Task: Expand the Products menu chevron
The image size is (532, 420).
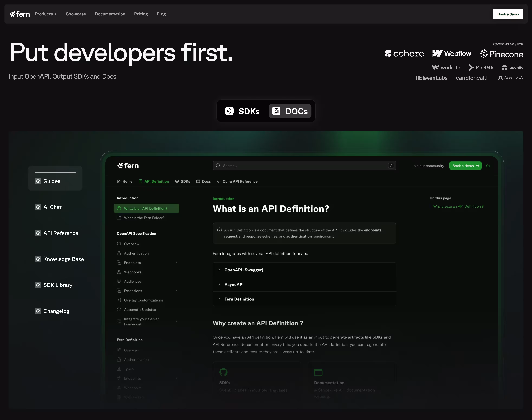Action: tap(56, 14)
